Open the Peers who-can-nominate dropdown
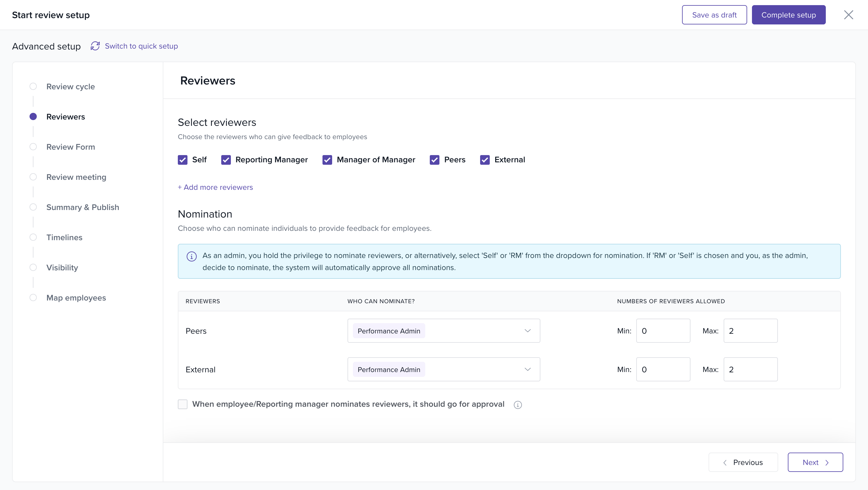 pos(443,331)
